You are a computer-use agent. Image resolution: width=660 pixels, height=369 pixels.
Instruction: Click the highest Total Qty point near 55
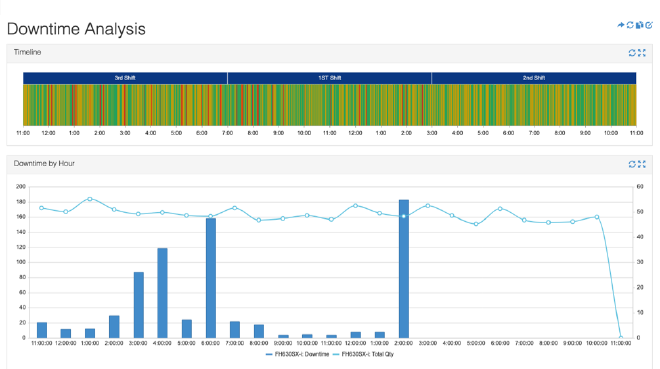90,199
